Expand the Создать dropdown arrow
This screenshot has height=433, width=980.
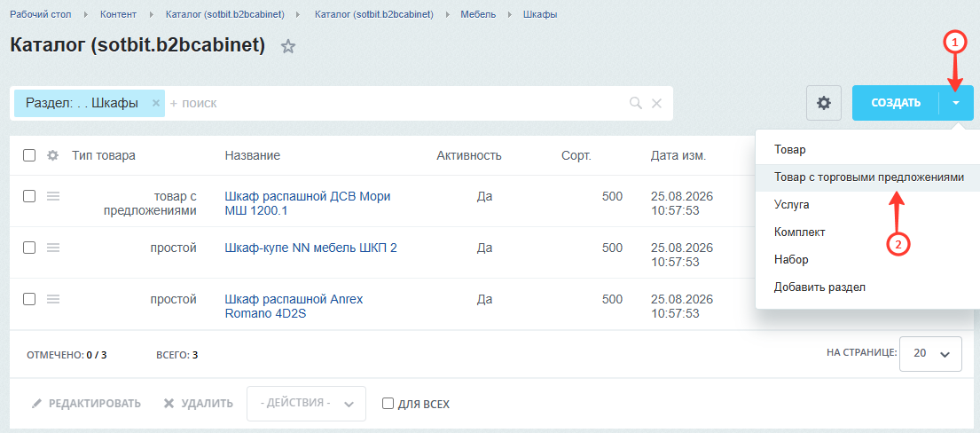(956, 103)
